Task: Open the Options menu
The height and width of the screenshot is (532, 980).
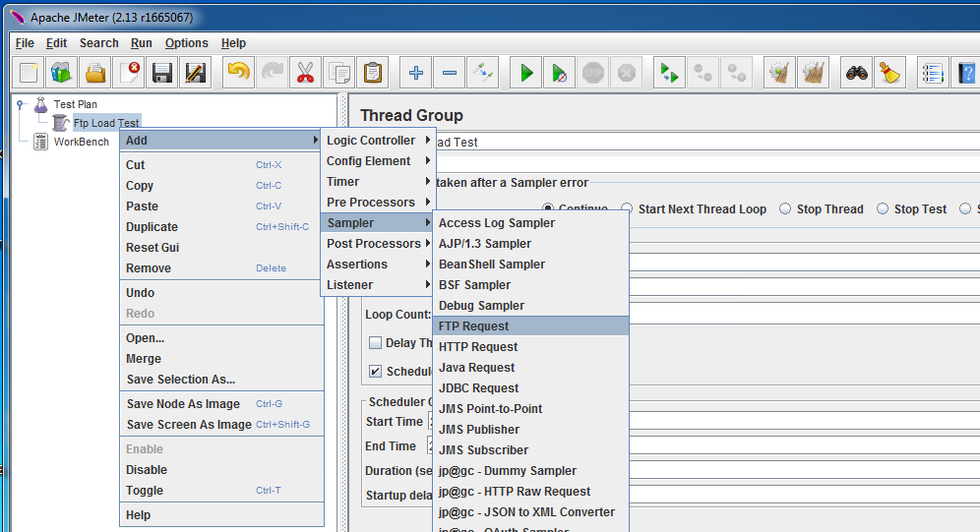Action: click(186, 43)
